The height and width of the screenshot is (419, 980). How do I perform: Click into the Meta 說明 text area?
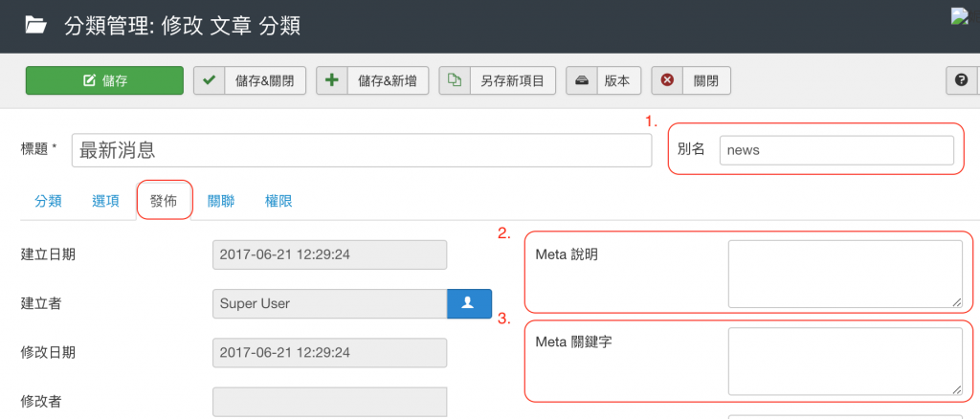[844, 274]
